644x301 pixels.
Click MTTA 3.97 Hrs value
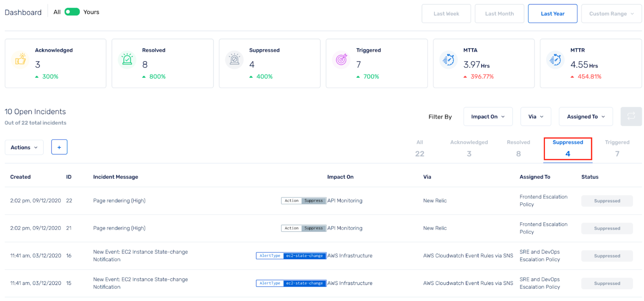(476, 65)
